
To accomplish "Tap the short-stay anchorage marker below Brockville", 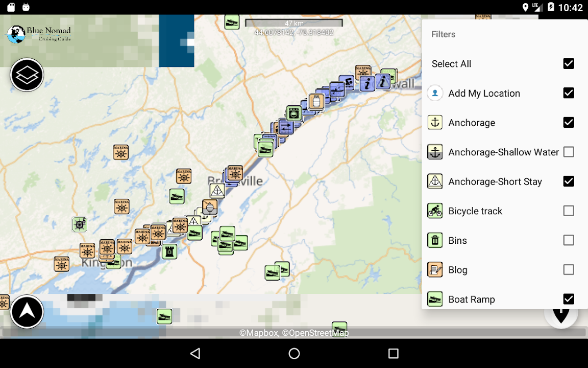I will 217,191.
